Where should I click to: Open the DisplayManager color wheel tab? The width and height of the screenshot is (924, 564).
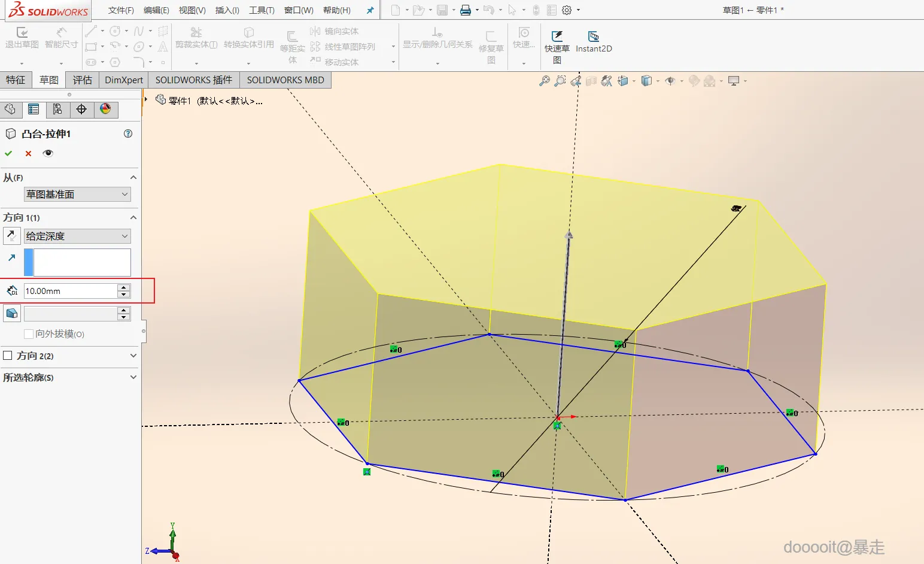click(105, 109)
